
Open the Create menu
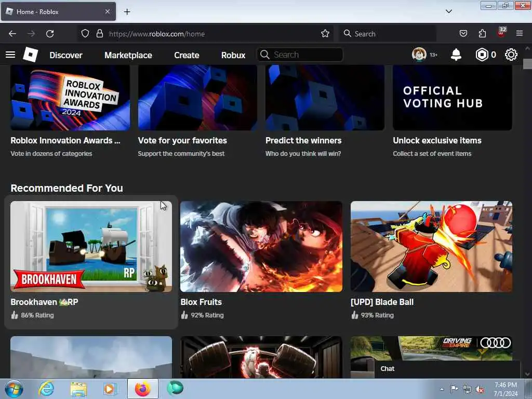click(187, 55)
